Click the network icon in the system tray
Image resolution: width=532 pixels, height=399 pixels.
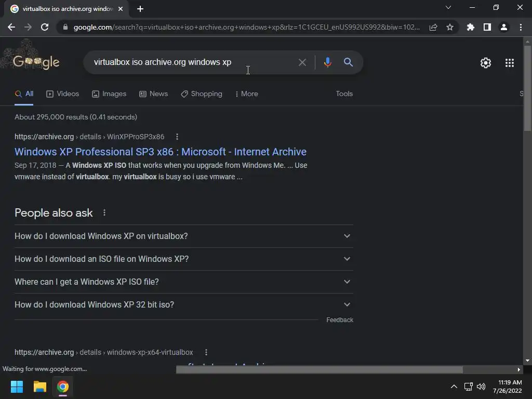point(468,387)
